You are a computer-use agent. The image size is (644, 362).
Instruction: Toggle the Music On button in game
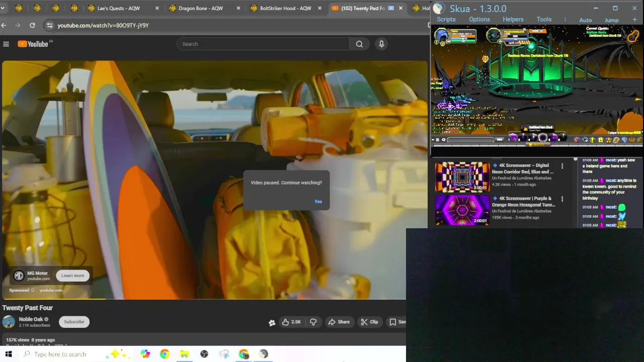[x=538, y=31]
